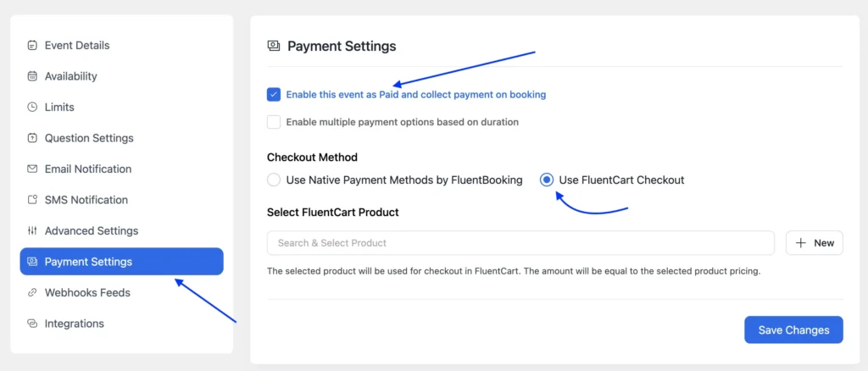Uncheck Enable this event as Paid
This screenshot has height=371, width=868.
[274, 95]
